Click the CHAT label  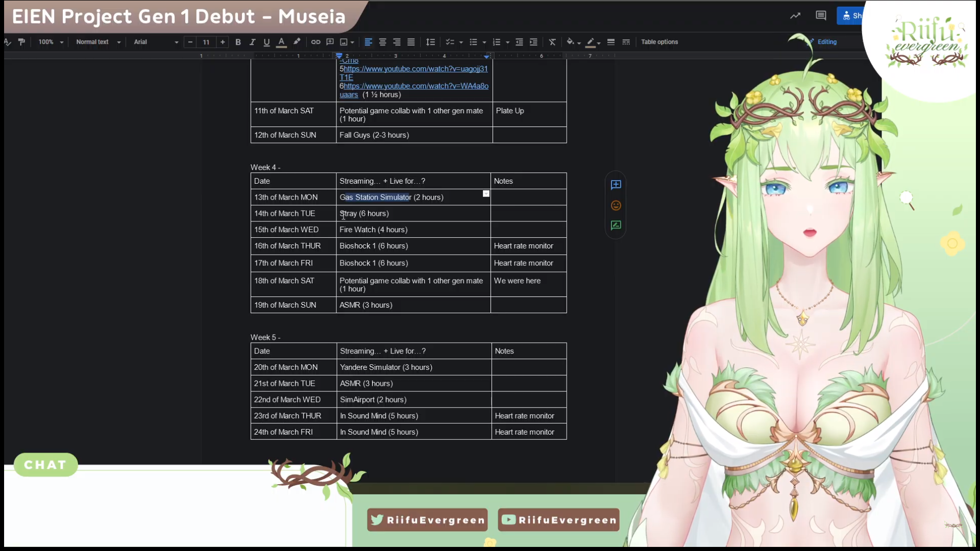point(45,465)
